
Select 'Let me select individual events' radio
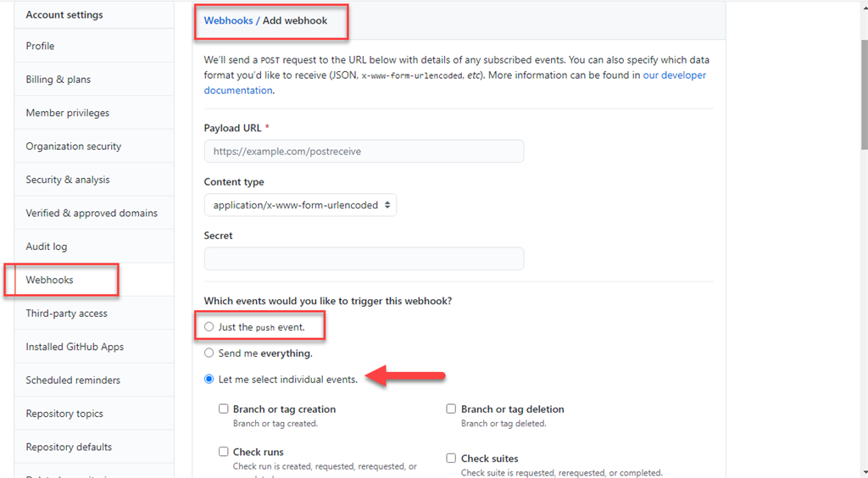(x=209, y=379)
